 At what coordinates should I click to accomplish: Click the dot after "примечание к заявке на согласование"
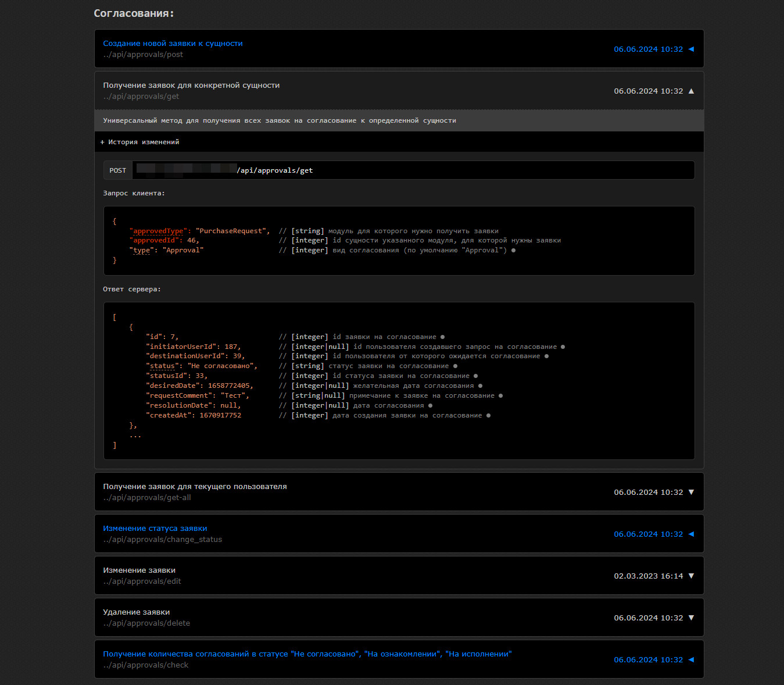[501, 396]
